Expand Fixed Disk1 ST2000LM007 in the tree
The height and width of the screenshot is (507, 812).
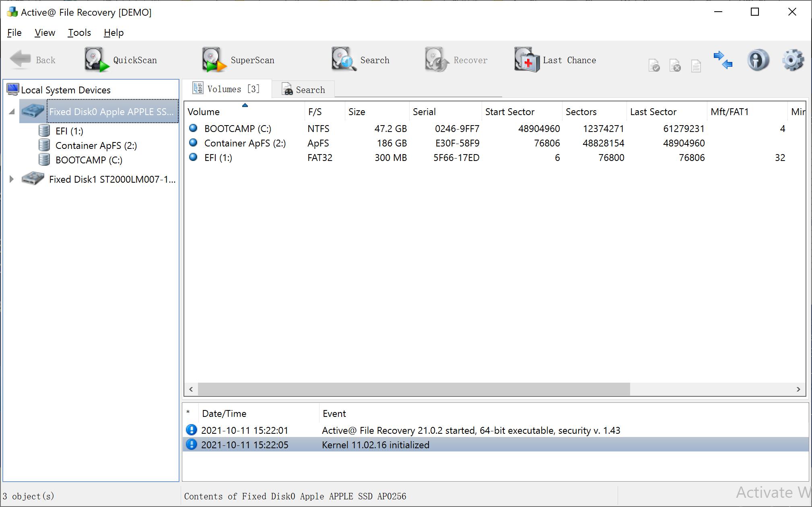click(x=11, y=179)
